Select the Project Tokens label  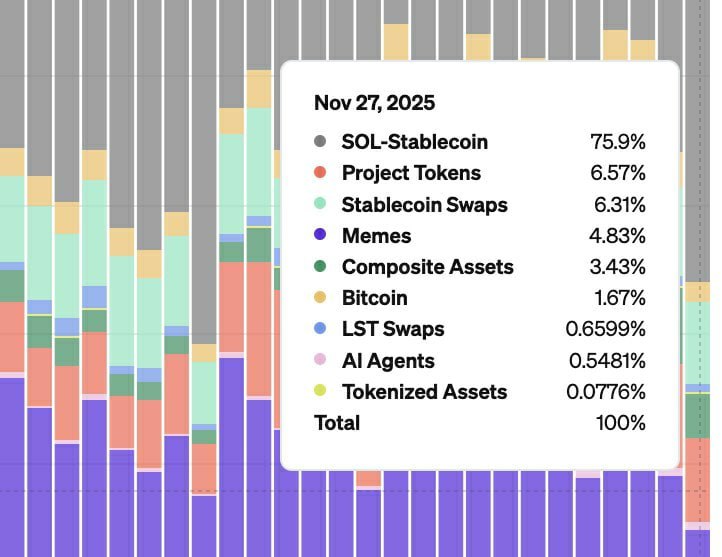[411, 173]
